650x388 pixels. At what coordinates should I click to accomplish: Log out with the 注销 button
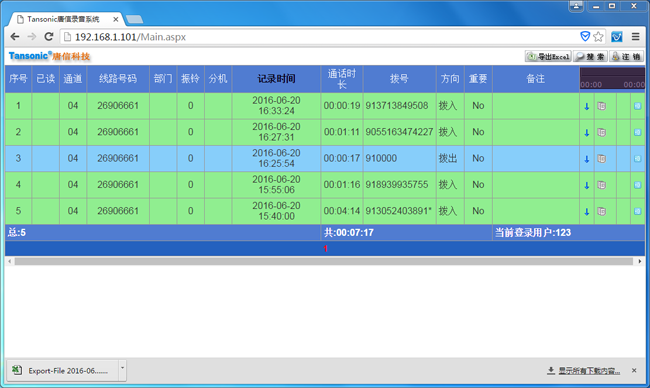626,56
